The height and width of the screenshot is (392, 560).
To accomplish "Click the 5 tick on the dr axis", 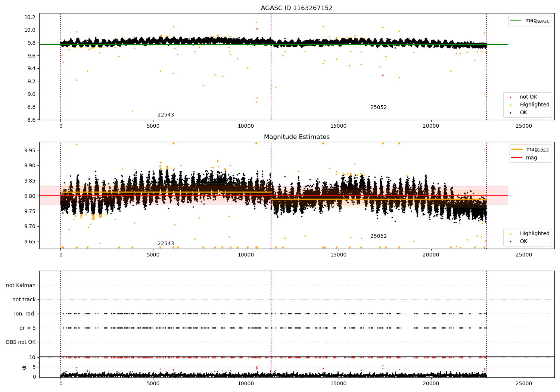I will pos(34,367).
